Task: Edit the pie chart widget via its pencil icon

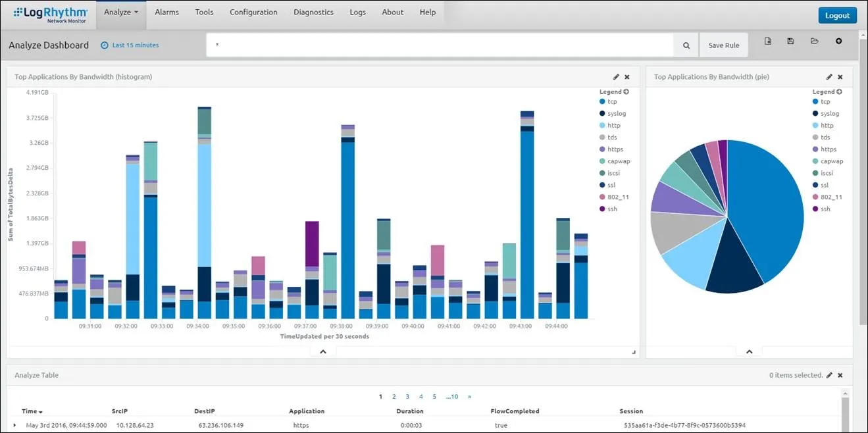Action: [829, 76]
